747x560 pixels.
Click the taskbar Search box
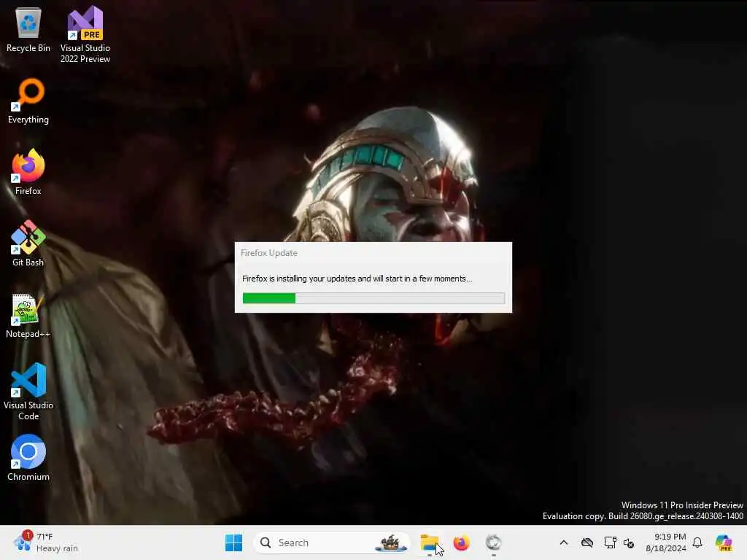pos(332,542)
